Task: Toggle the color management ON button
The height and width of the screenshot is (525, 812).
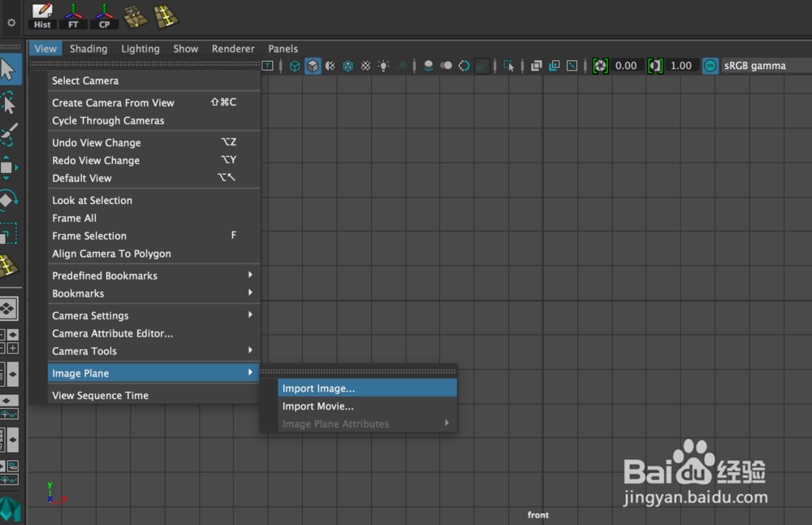Action: click(x=710, y=66)
